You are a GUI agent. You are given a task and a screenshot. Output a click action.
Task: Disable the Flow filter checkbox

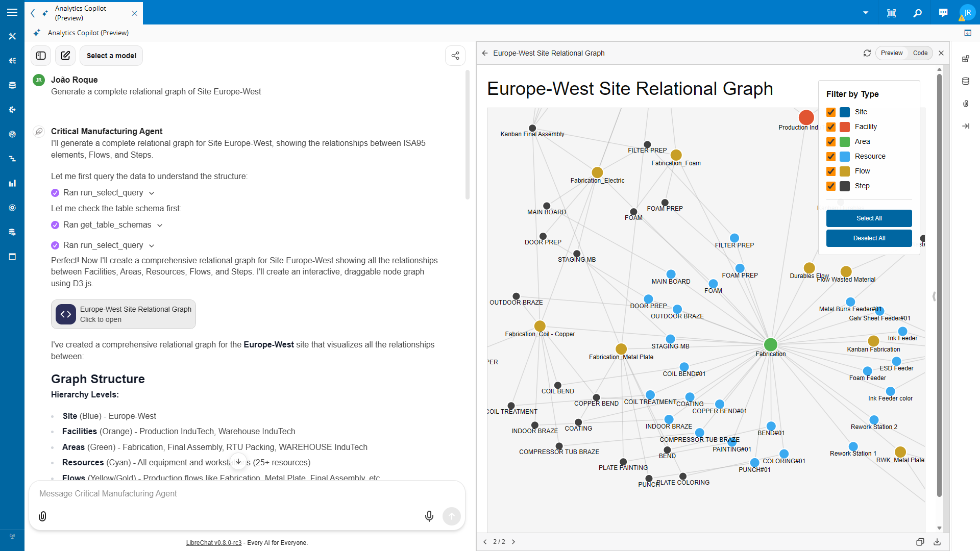[831, 171]
